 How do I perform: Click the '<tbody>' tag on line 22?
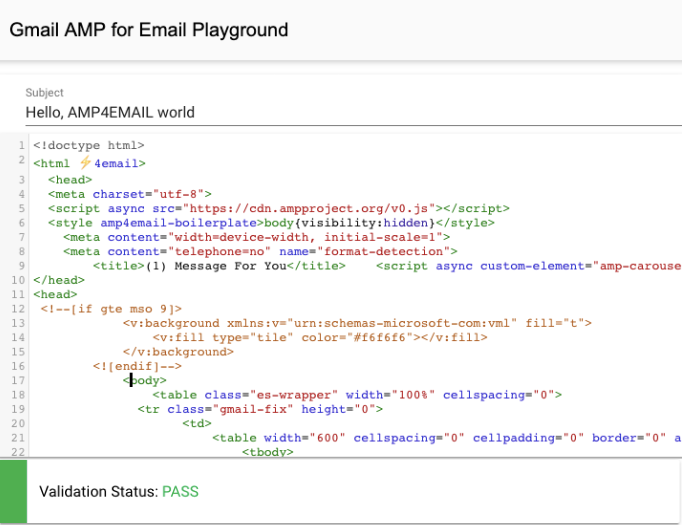[x=267, y=452]
